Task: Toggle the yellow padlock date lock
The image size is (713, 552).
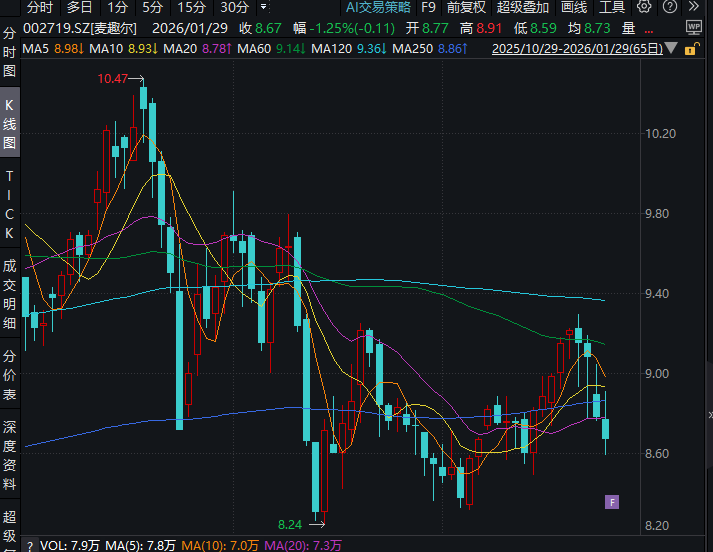Action: coord(690,49)
